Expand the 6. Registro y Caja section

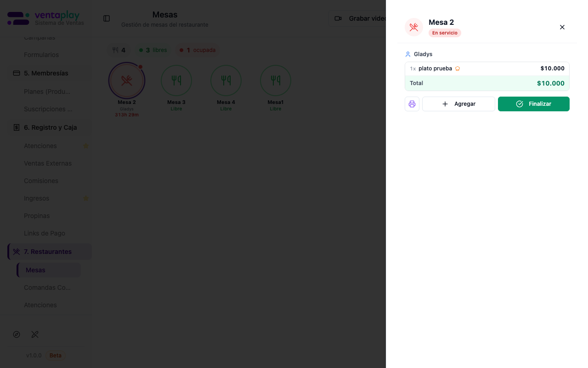(x=50, y=127)
